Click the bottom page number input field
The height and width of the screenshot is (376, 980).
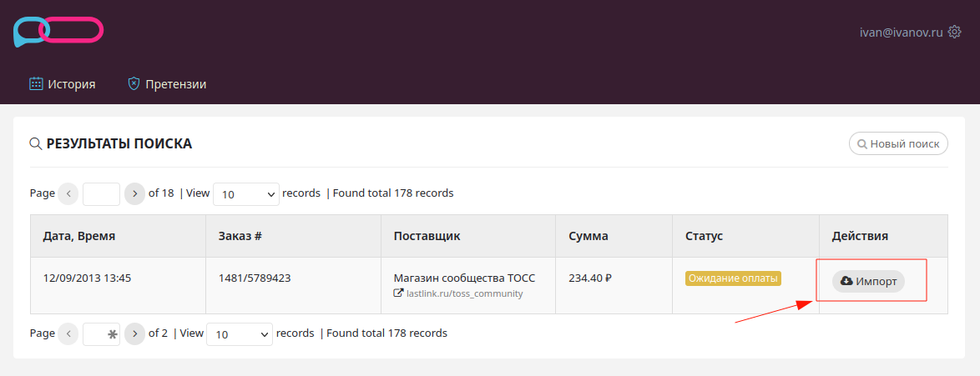[x=101, y=334]
